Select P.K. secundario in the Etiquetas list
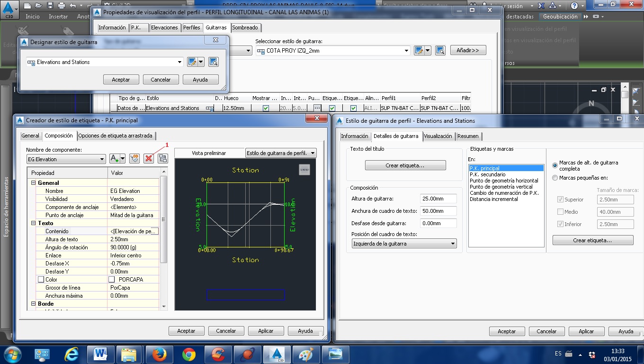 [x=487, y=174]
